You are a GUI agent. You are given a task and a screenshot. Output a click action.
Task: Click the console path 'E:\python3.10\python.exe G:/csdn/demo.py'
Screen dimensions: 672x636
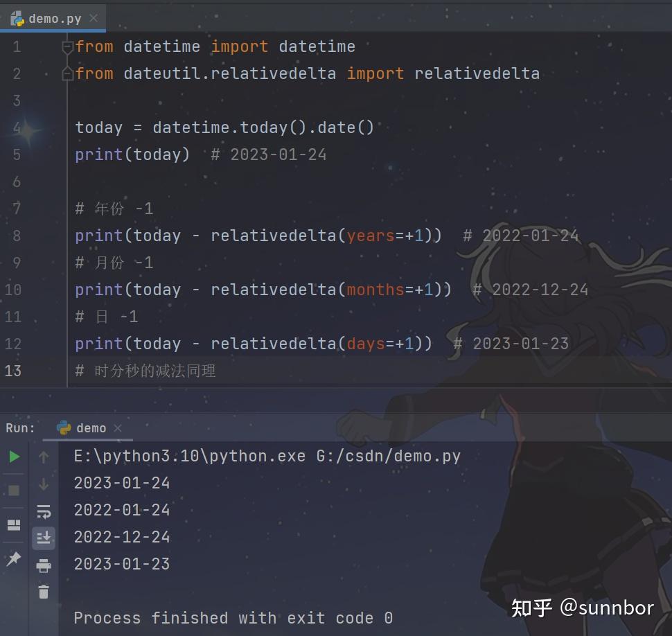pos(267,457)
